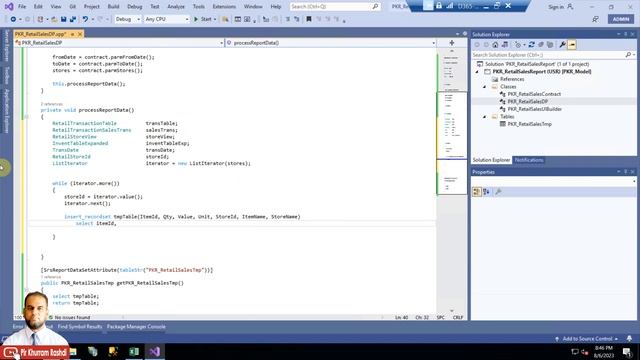
Task: Open the Debug configuration dropdown
Action: (127, 19)
